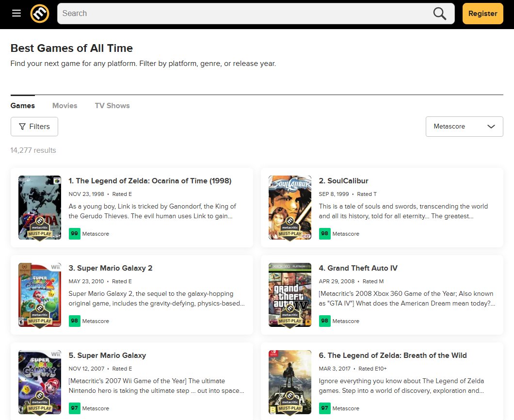Click the '14,277 results' count text

(33, 150)
